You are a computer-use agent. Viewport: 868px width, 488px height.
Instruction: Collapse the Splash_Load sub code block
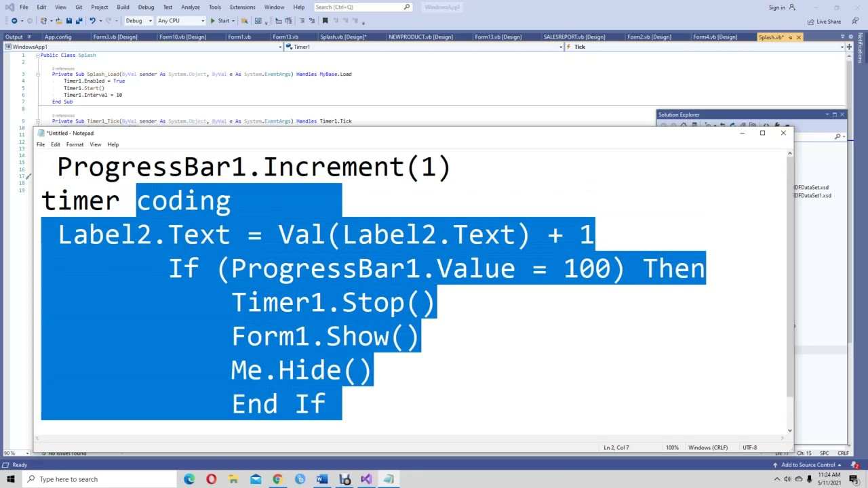coord(38,75)
